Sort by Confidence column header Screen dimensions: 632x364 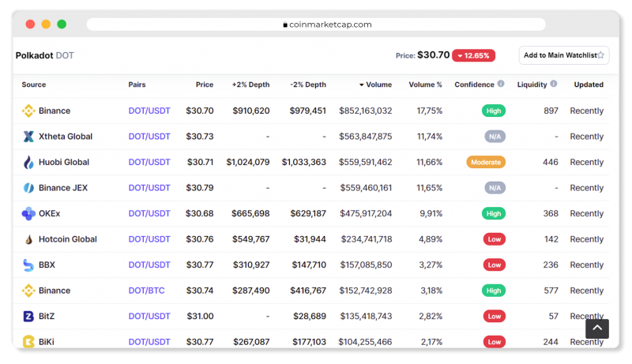coord(475,84)
